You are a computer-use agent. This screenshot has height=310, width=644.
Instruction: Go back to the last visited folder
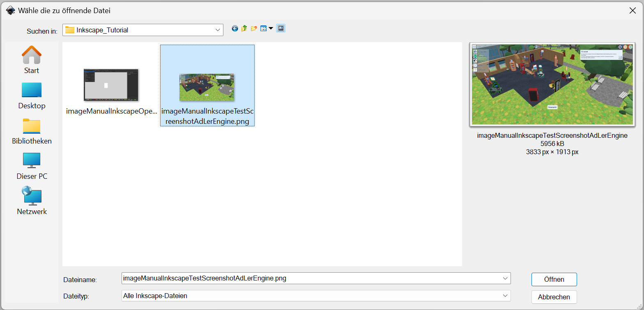pos(235,29)
